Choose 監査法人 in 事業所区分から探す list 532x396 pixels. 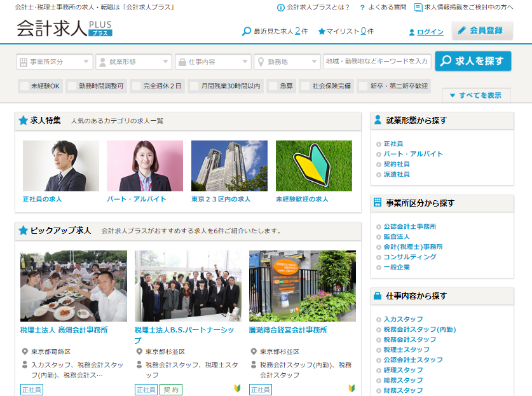coord(396,236)
